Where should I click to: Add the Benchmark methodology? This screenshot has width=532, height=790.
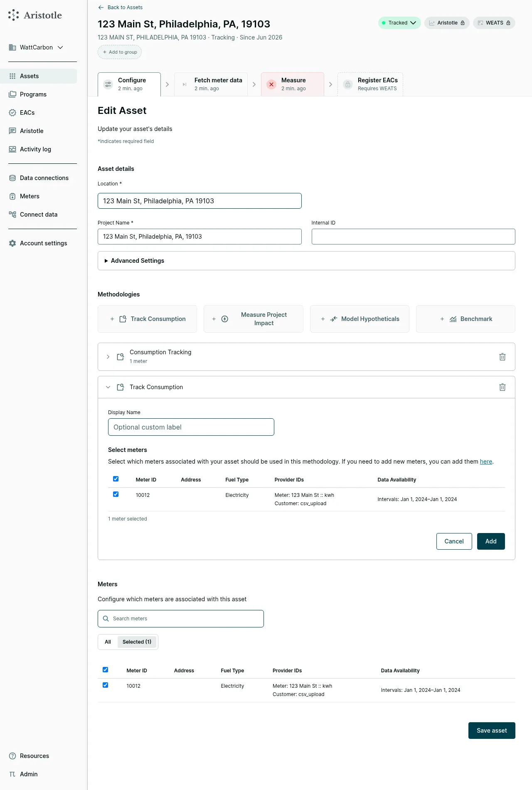click(465, 319)
